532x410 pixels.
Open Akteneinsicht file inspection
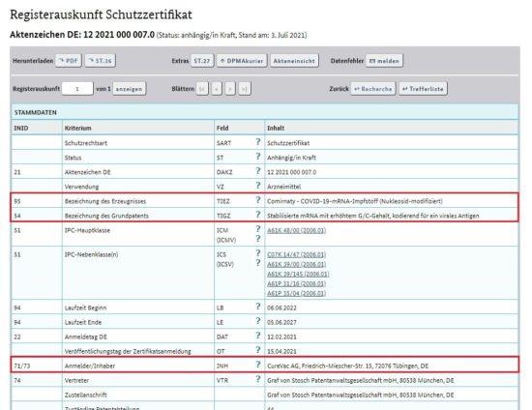(294, 61)
